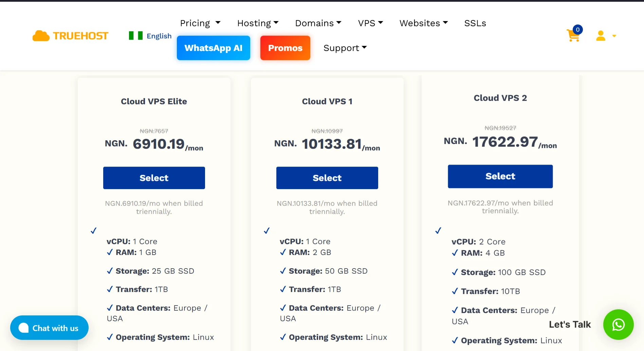Click the green WhatsApp icon
Viewport: 644px width, 351px height.
pyautogui.click(x=618, y=325)
